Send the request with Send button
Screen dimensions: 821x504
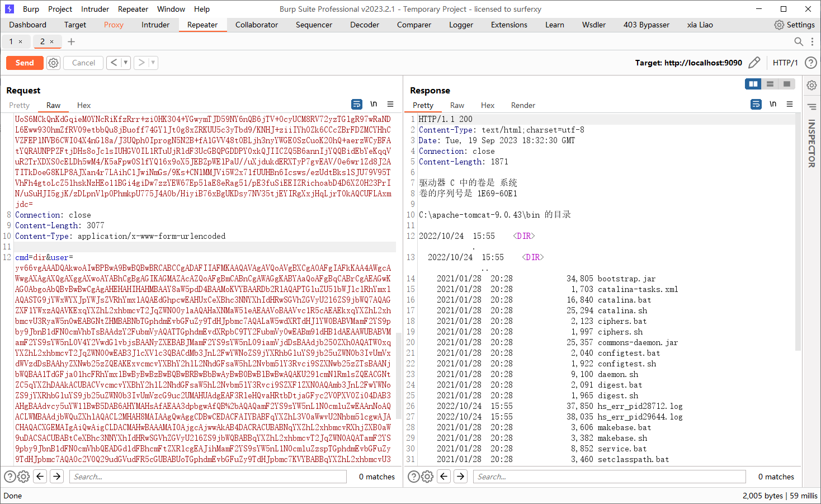pos(25,63)
